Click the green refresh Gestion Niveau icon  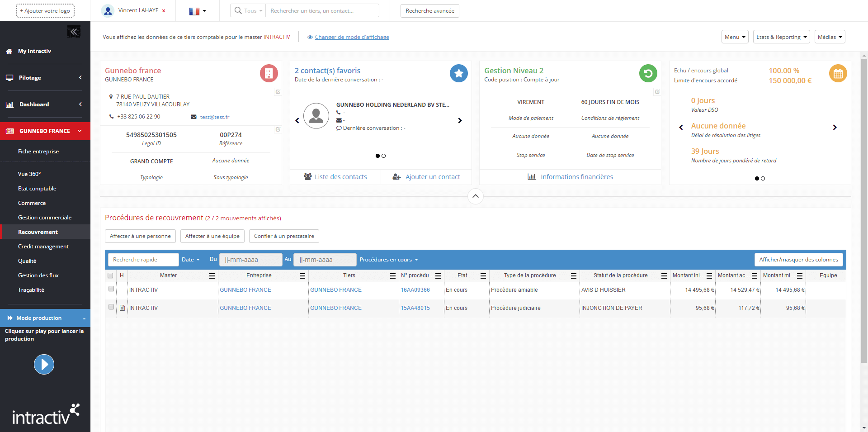(x=648, y=73)
